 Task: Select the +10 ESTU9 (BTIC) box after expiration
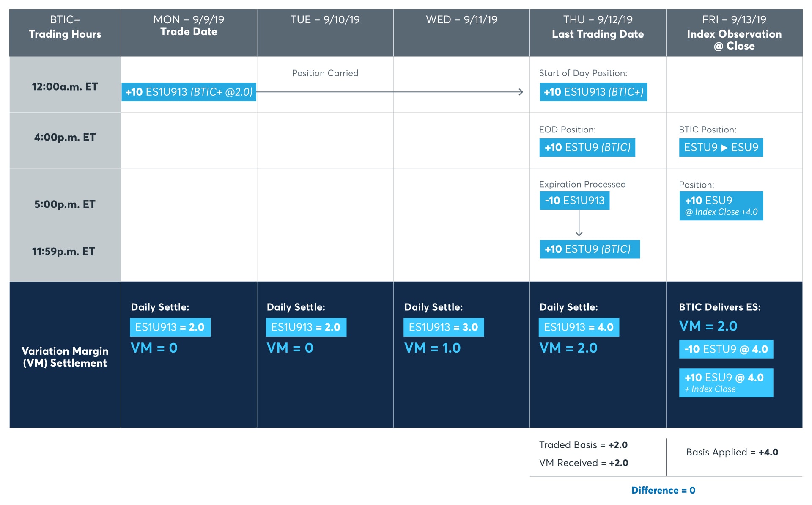(x=589, y=249)
